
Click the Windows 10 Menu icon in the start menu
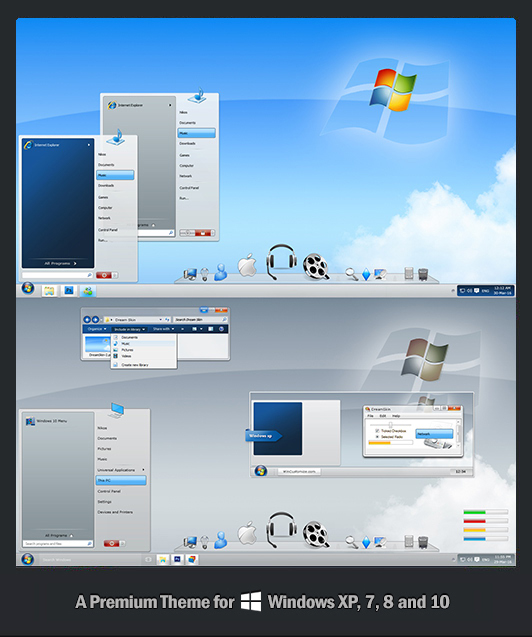[x=30, y=421]
